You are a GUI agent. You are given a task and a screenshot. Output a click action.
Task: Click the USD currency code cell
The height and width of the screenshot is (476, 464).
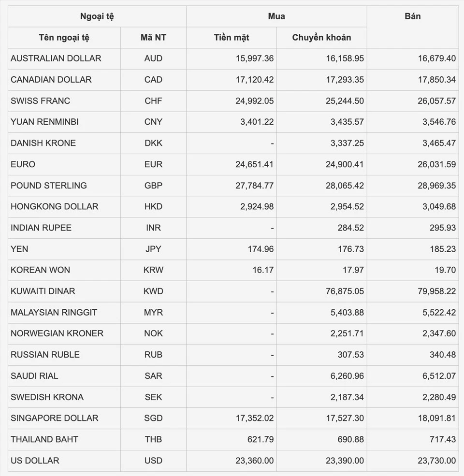click(x=153, y=461)
